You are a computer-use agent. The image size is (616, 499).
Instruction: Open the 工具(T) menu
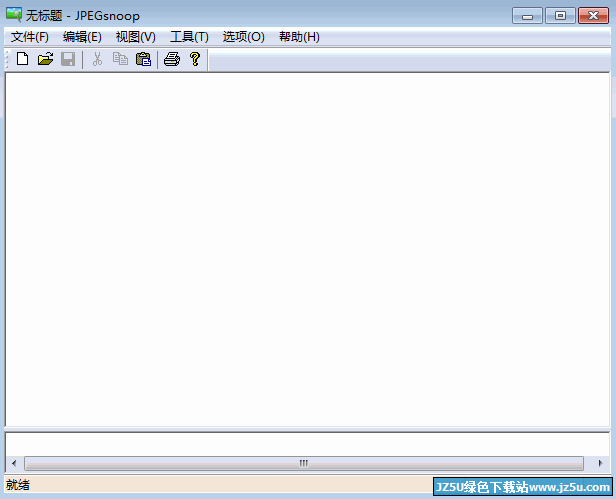pyautogui.click(x=189, y=37)
